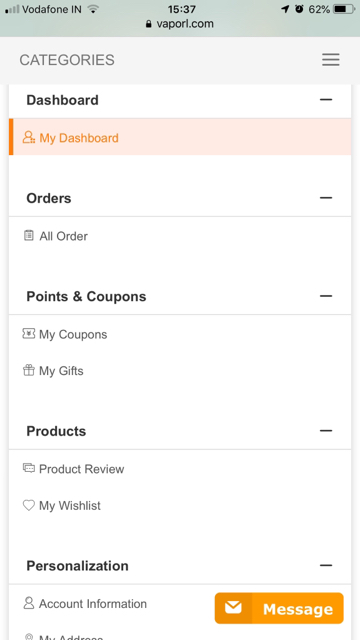Click the My Gifts gift box icon
This screenshot has width=360, height=640.
29,371
